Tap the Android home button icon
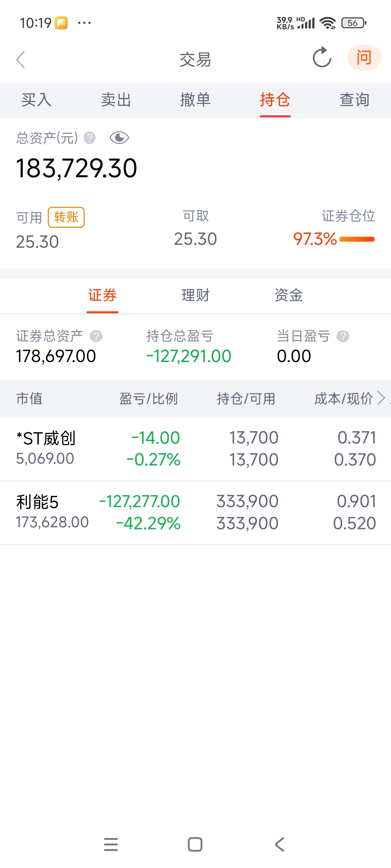391x868 pixels. (195, 844)
